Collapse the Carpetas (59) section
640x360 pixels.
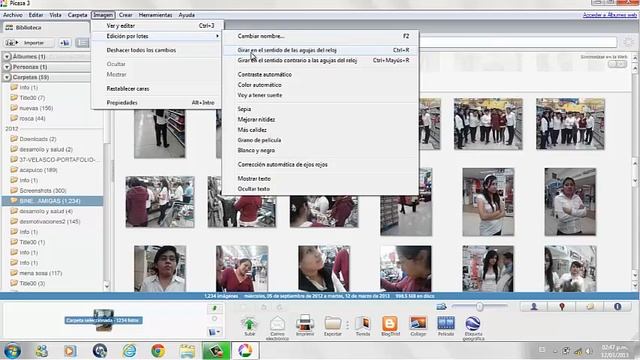pyautogui.click(x=7, y=77)
